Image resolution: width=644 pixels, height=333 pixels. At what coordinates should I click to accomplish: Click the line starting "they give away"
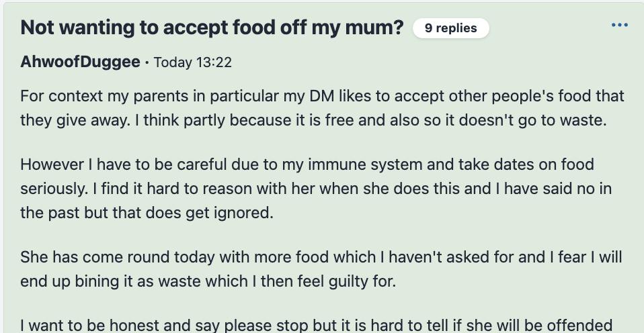coord(313,121)
